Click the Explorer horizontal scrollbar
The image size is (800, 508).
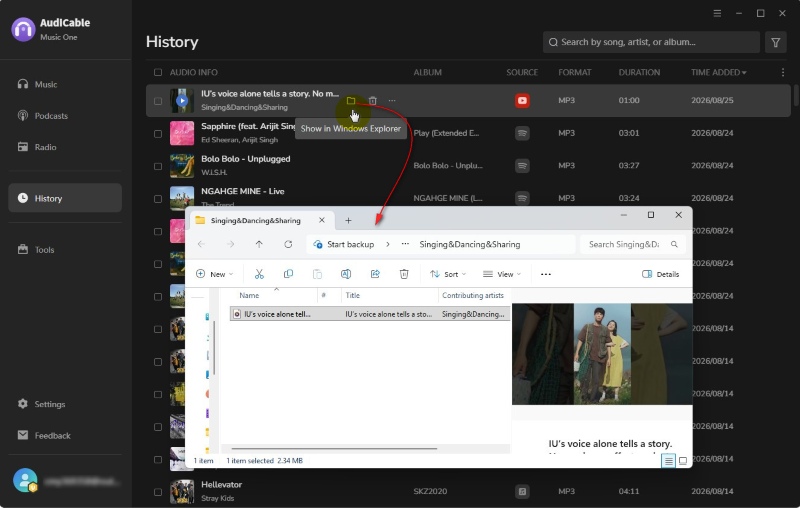pyautogui.click(x=334, y=449)
